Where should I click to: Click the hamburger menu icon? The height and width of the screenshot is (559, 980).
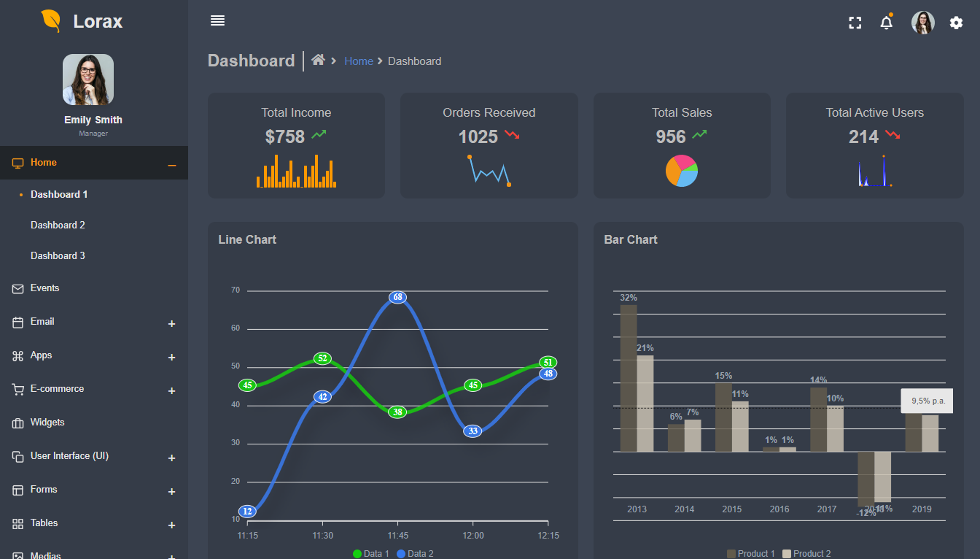pyautogui.click(x=217, y=20)
